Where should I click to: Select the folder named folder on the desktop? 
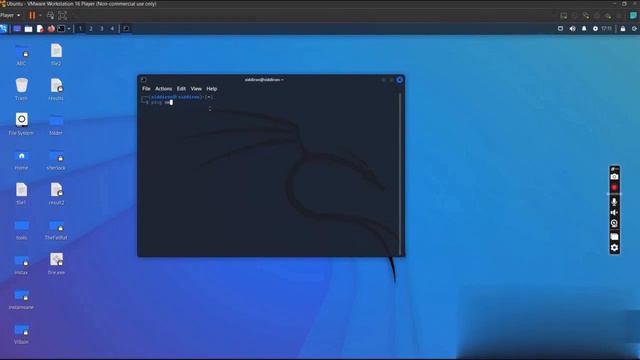pyautogui.click(x=56, y=124)
